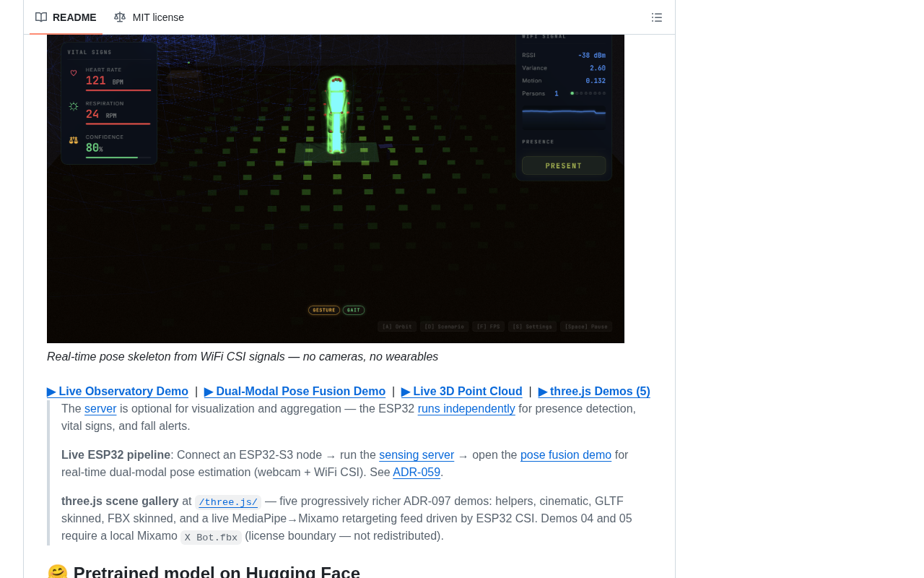This screenshot has height=578, width=924.
Task: Click the 'three.js scene gallery' bold text
Action: point(120,501)
